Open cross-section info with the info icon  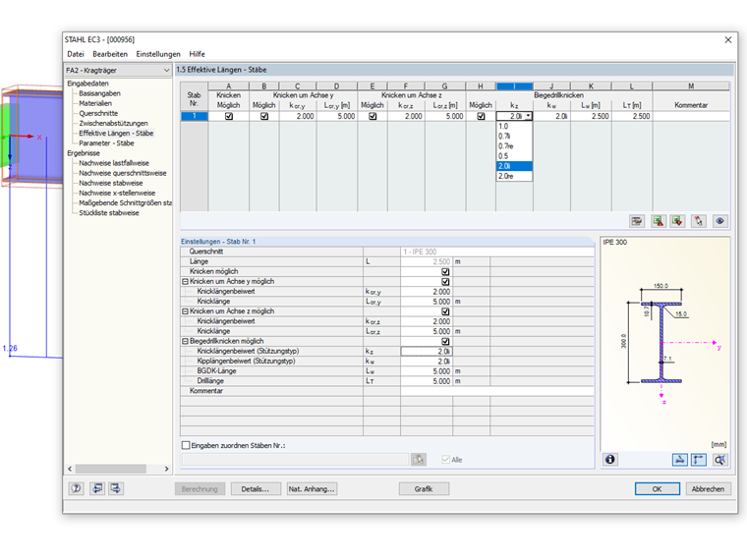tap(610, 459)
